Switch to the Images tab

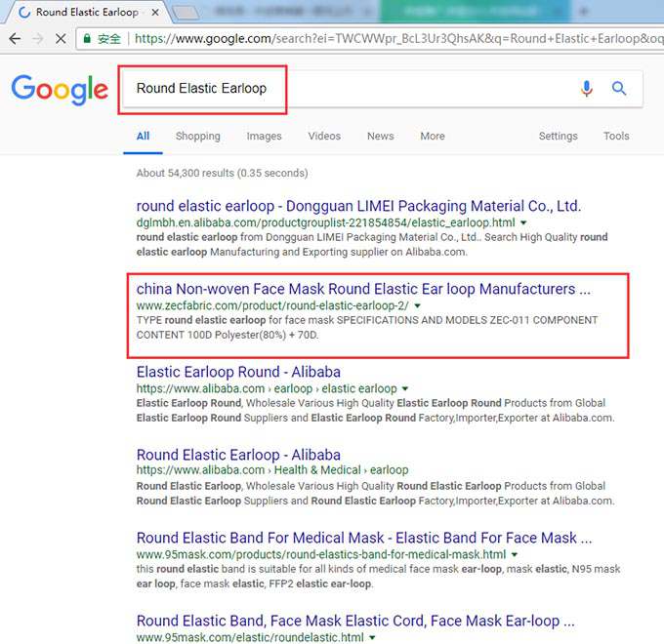pos(264,136)
